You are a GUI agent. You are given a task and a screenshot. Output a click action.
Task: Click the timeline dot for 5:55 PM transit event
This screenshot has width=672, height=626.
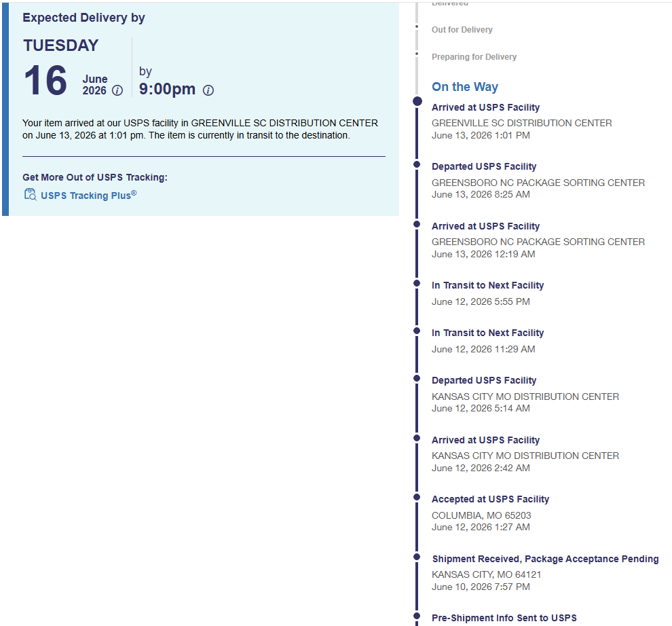coord(417,283)
